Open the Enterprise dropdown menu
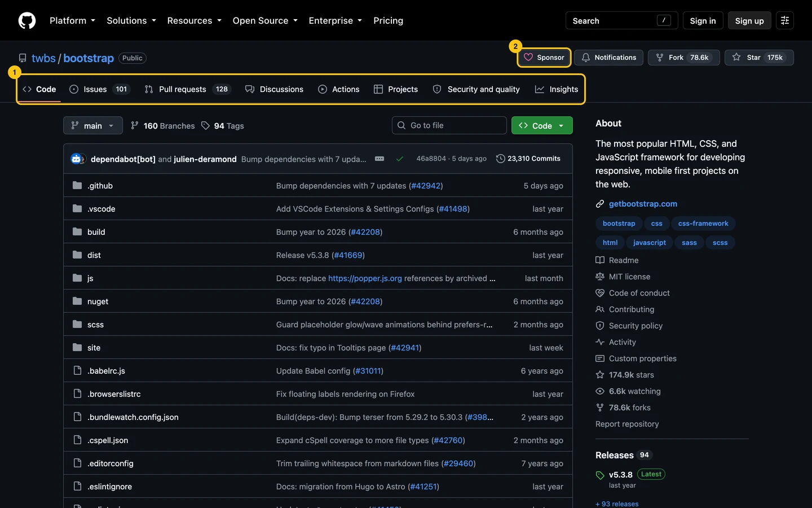The image size is (812, 508). click(x=335, y=20)
